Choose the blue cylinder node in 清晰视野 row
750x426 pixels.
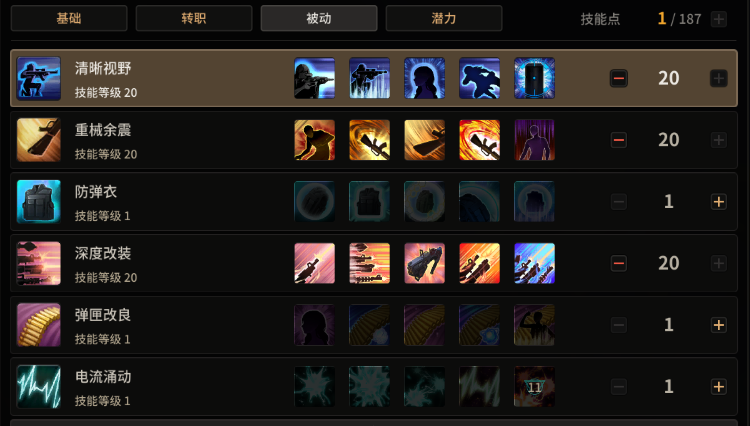tap(534, 78)
